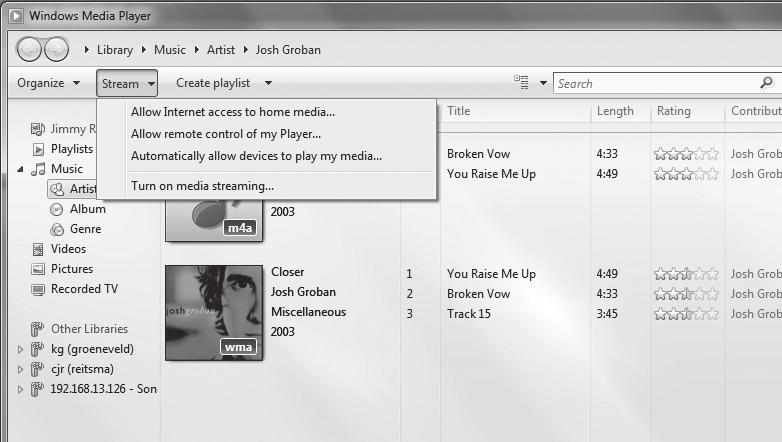Click the Music note icon in sidebar
This screenshot has width=782, height=442.
tap(38, 169)
